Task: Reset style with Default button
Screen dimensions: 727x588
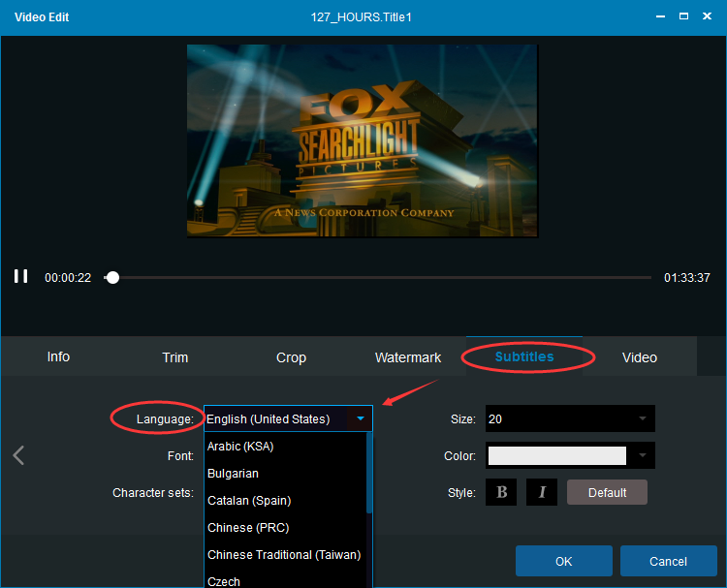Action: tap(607, 492)
